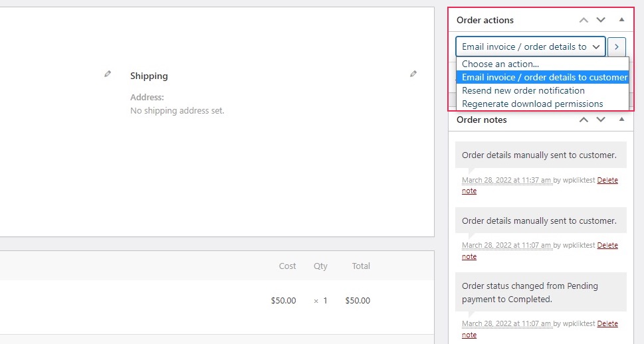Select Email invoice / order details to customer
The height and width of the screenshot is (344, 644).
click(542, 77)
